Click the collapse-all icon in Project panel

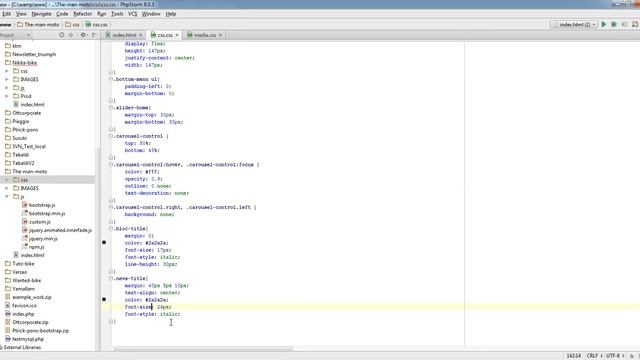(x=71, y=35)
